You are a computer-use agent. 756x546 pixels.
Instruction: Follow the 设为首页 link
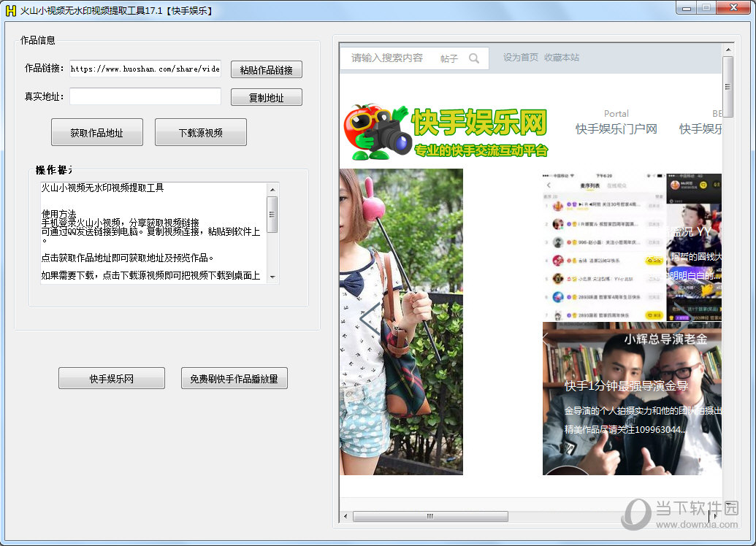(x=521, y=58)
